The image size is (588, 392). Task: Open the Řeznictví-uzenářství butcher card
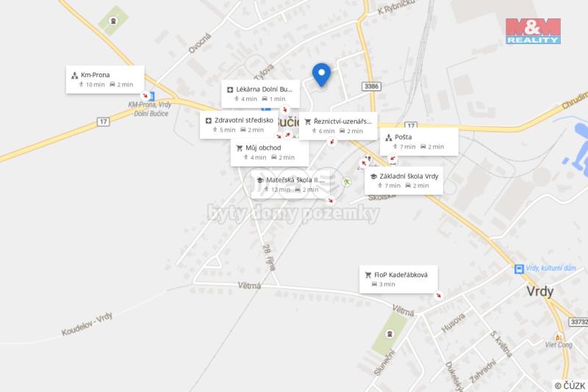coord(338,126)
